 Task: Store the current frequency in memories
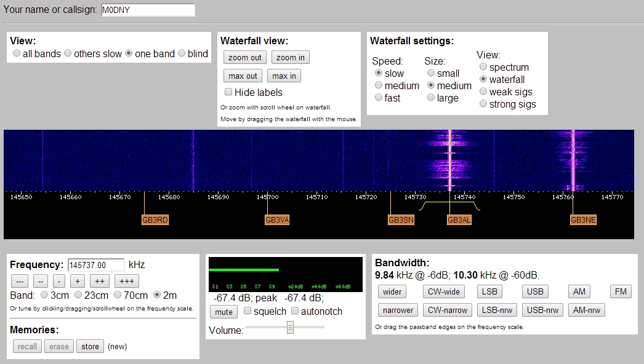point(90,346)
